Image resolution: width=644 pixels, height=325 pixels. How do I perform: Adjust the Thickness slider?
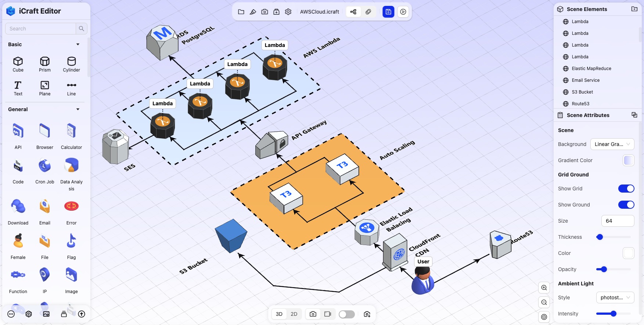pos(614,237)
